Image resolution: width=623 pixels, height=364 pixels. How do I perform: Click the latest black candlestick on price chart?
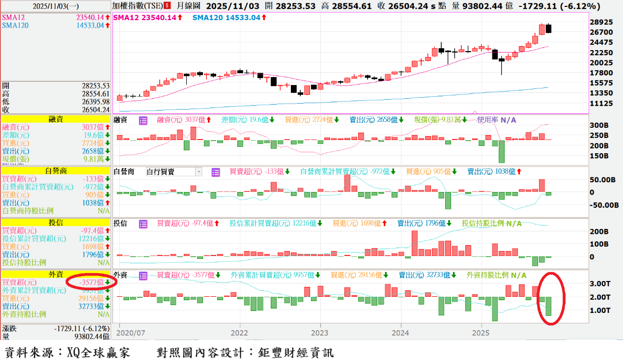point(549,28)
